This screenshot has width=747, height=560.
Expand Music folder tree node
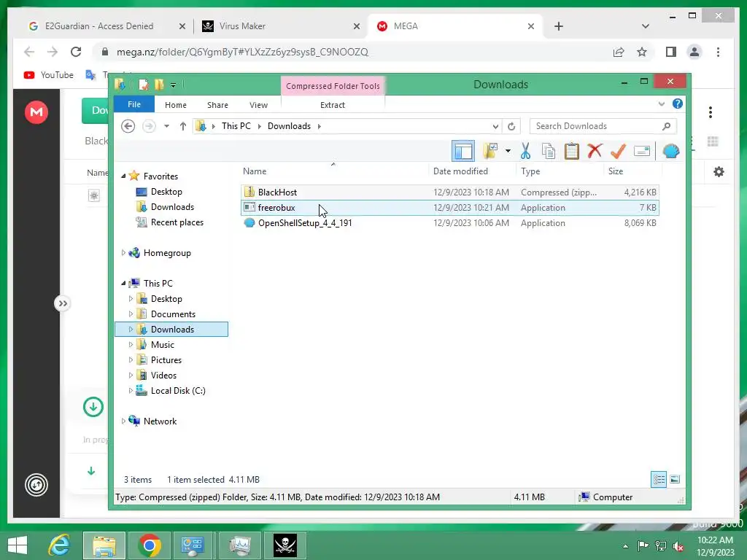[x=131, y=344]
